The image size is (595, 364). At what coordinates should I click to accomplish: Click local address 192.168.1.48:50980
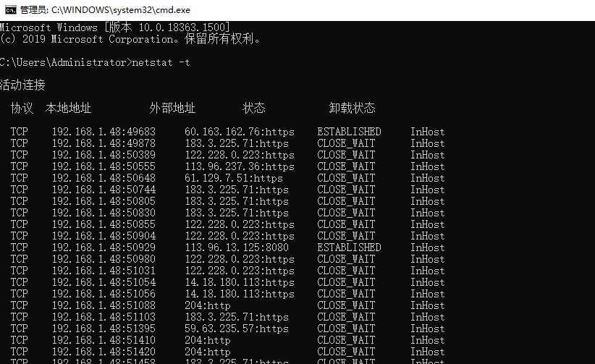pos(104,259)
